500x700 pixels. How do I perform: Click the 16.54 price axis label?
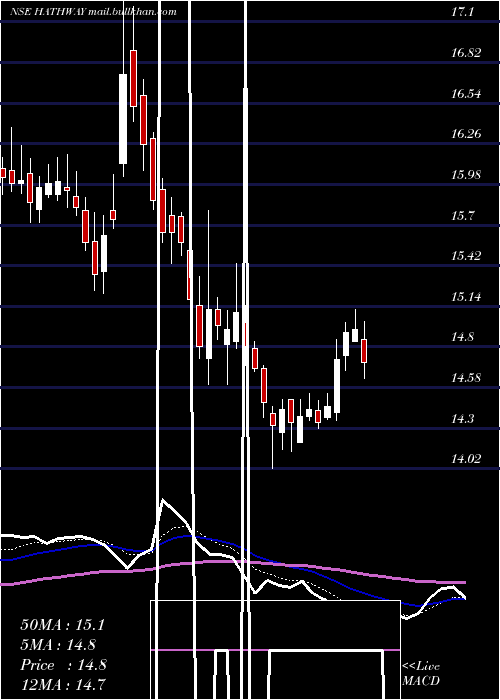466,94
